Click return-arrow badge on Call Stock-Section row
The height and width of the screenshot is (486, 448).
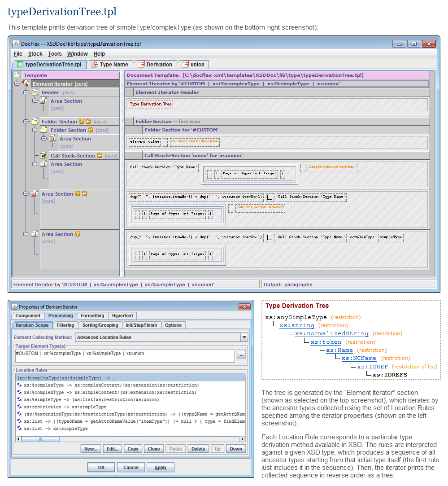(x=100, y=156)
